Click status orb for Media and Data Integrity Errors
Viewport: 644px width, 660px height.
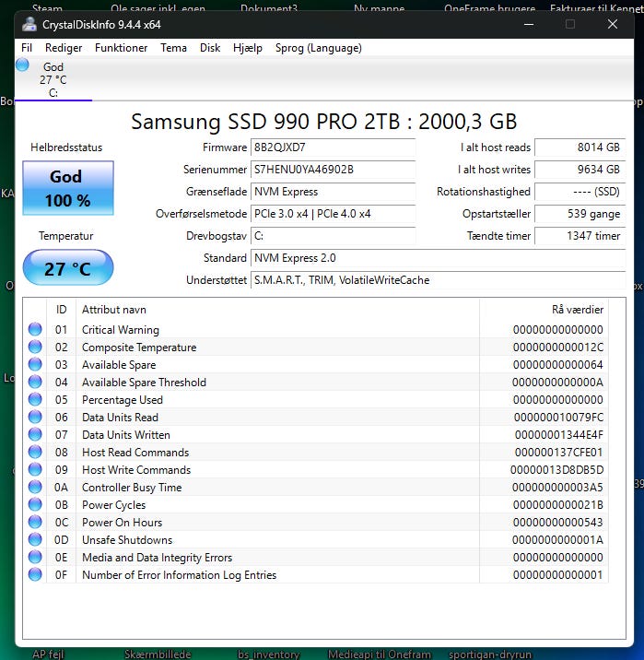(x=35, y=557)
